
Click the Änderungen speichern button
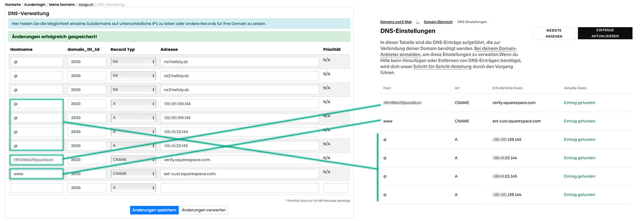point(154,210)
